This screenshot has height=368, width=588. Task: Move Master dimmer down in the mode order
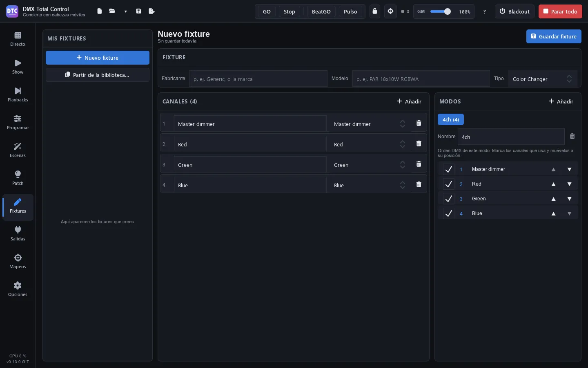pos(569,169)
